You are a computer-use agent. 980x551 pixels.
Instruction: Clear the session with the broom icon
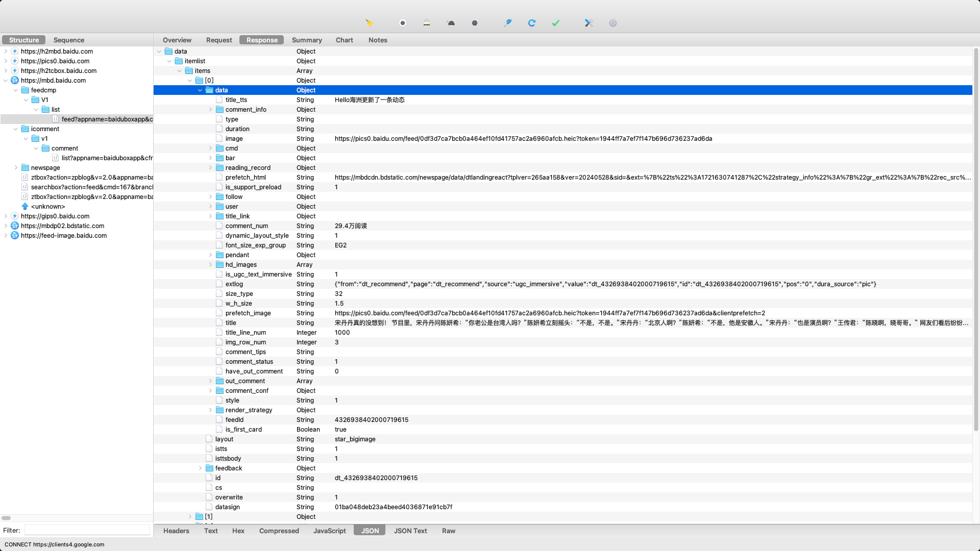point(369,23)
